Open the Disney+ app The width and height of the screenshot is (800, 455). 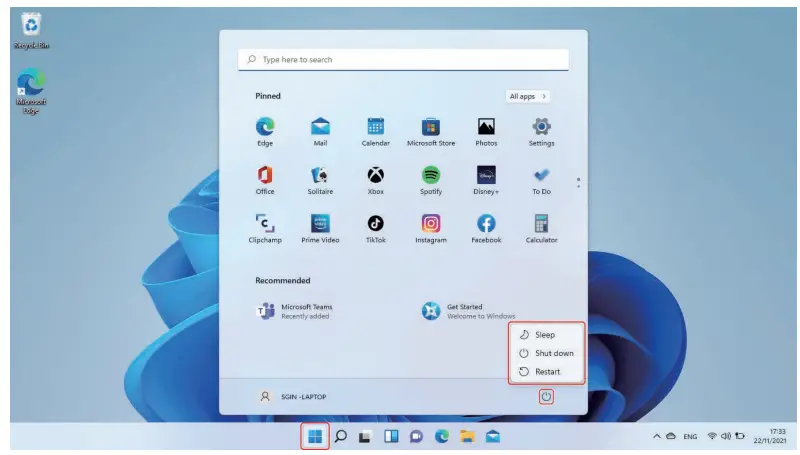coord(486,180)
